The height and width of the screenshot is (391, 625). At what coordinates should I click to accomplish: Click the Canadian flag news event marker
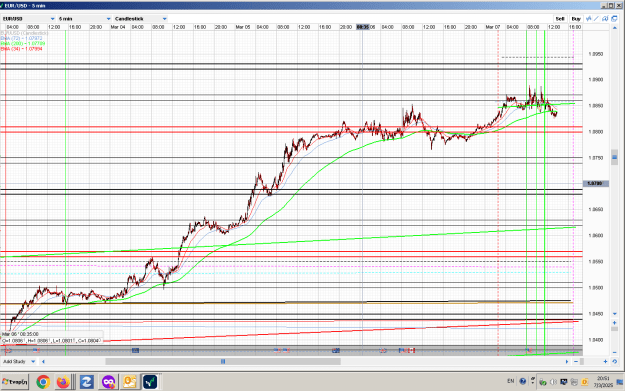411,350
